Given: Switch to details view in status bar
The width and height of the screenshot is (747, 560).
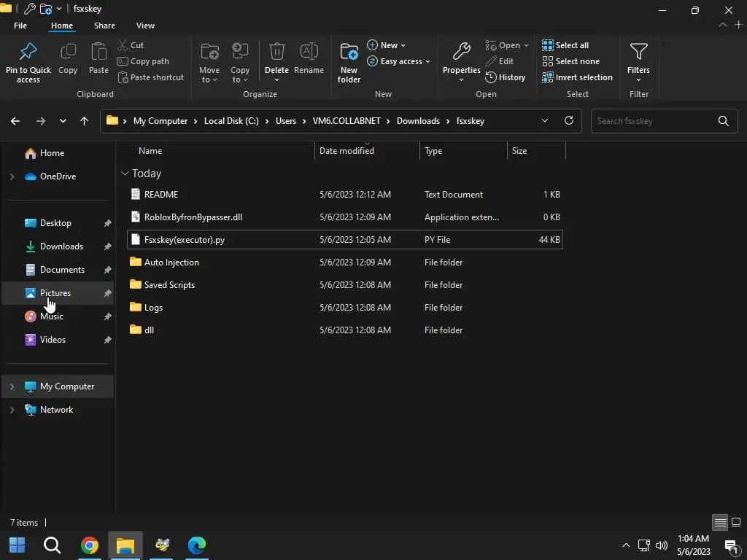Looking at the screenshot, I should tap(720, 522).
